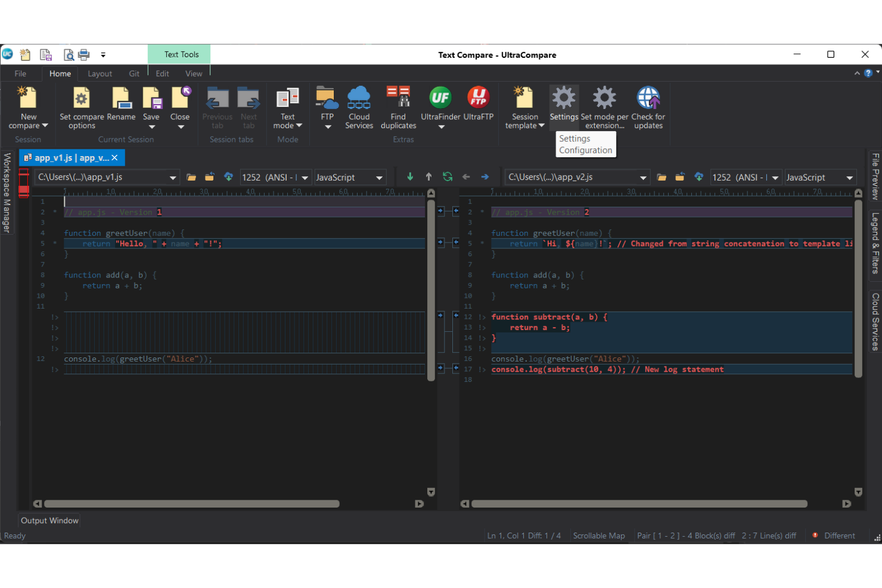Viewport: 882px width, 588px height.
Task: Open the left pane 1252 (ANSI) encoding dropdown
Action: click(305, 178)
